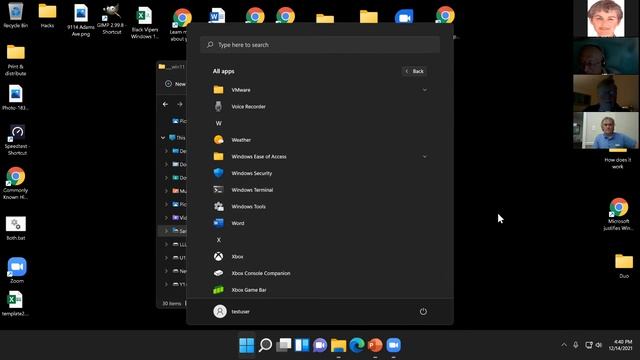This screenshot has height=360, width=640.
Task: Select Duo folder on desktop
Action: click(624, 266)
